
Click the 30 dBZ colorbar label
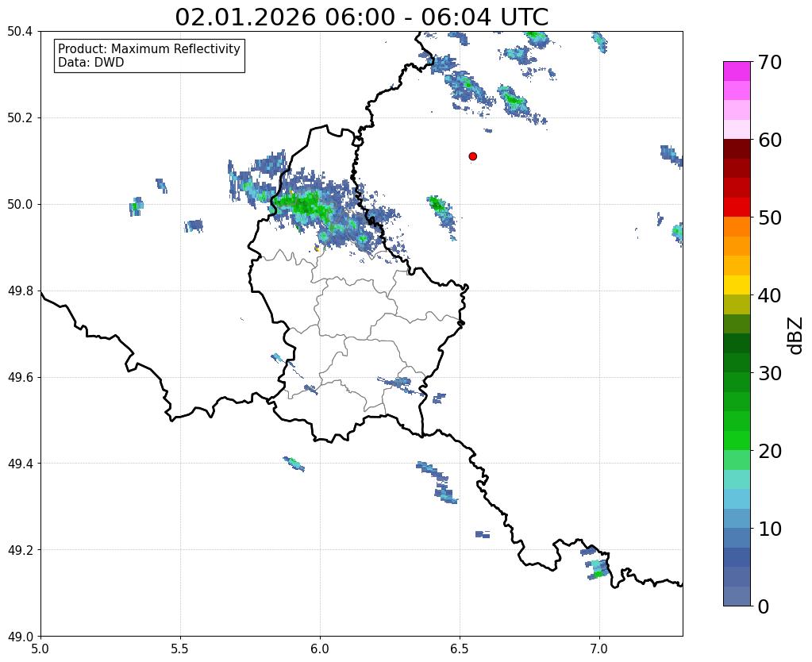coord(770,373)
